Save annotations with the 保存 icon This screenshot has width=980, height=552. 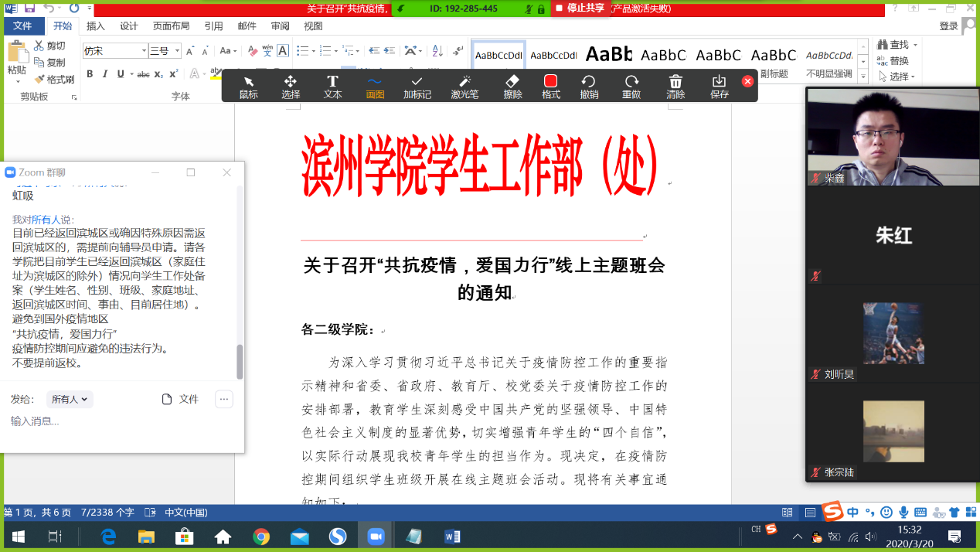[720, 87]
